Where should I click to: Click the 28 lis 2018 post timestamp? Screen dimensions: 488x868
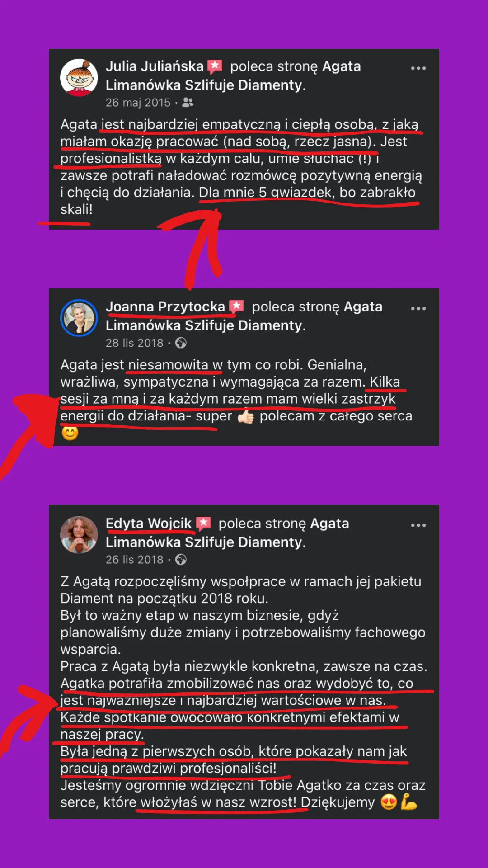(135, 343)
